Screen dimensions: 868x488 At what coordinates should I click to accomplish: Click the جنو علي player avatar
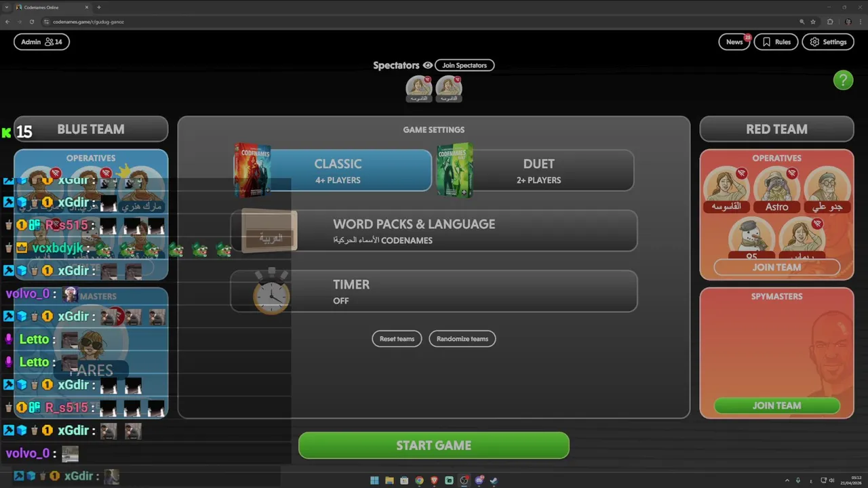point(826,189)
